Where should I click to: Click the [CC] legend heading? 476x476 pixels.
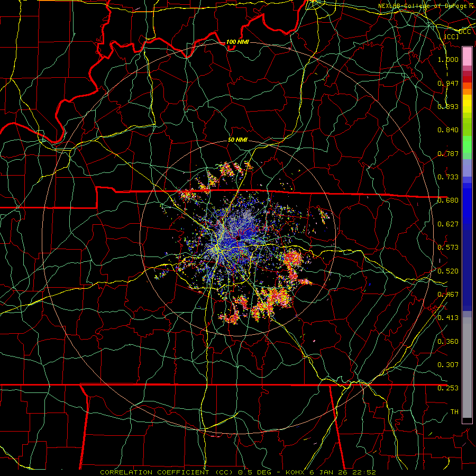point(452,36)
